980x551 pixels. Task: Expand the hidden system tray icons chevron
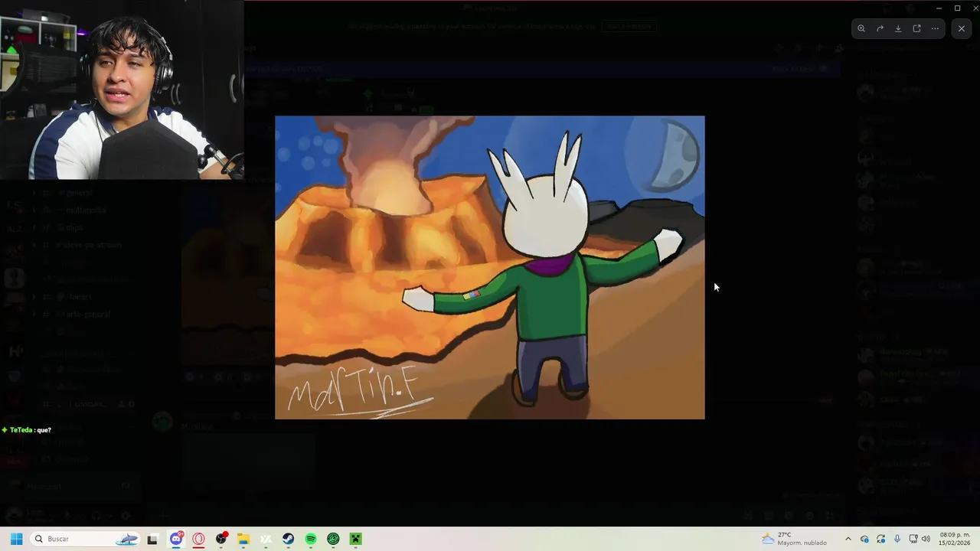tap(848, 539)
